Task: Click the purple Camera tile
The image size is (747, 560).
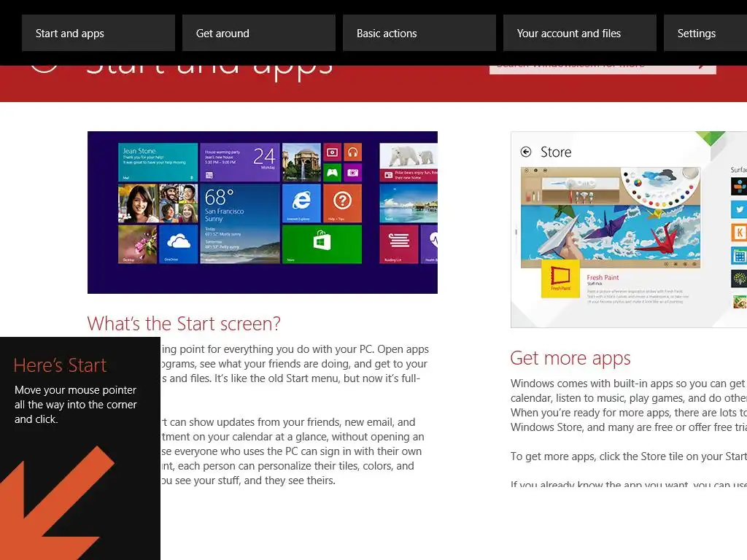Action: (352, 172)
